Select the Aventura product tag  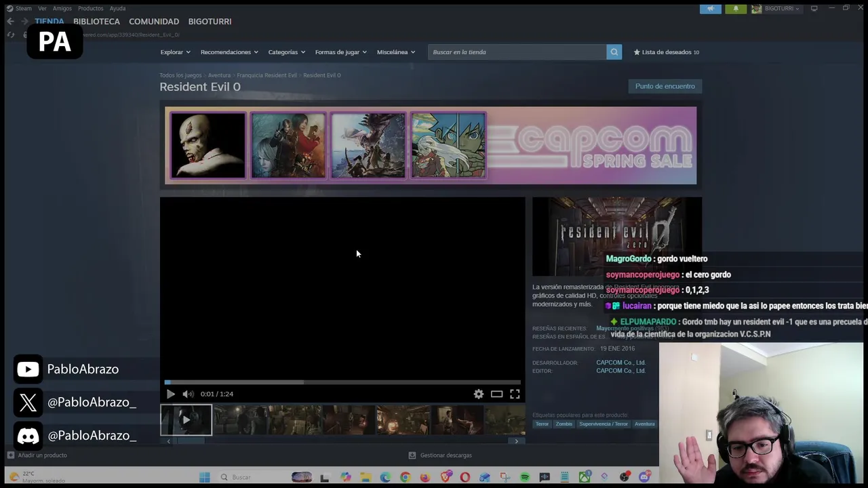(644, 424)
